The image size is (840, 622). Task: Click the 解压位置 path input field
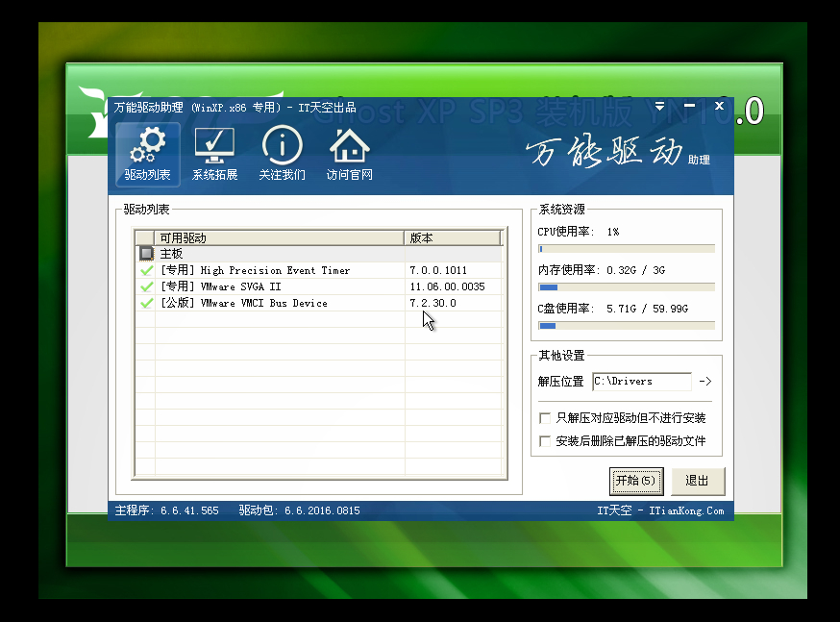[641, 382]
